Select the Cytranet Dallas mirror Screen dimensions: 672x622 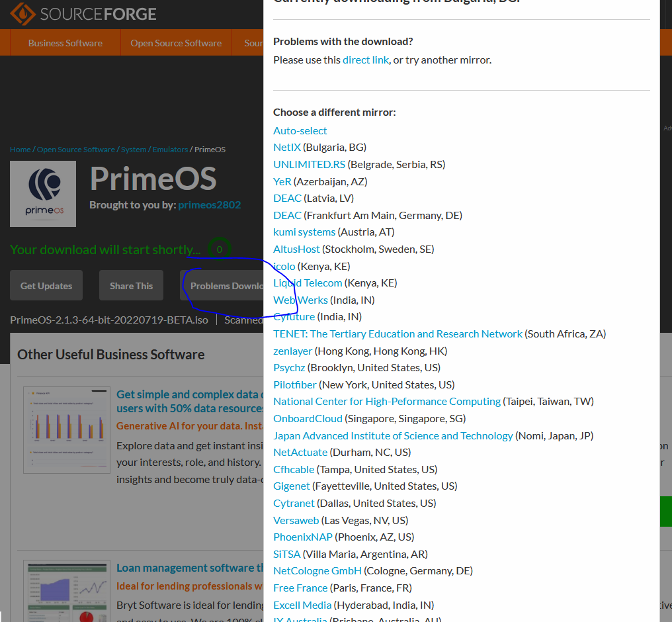coord(294,504)
